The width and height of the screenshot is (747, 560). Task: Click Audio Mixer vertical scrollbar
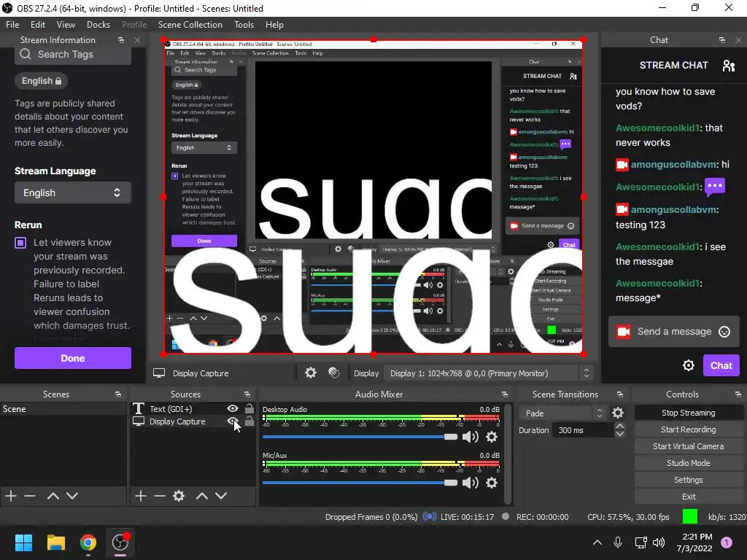pos(508,454)
